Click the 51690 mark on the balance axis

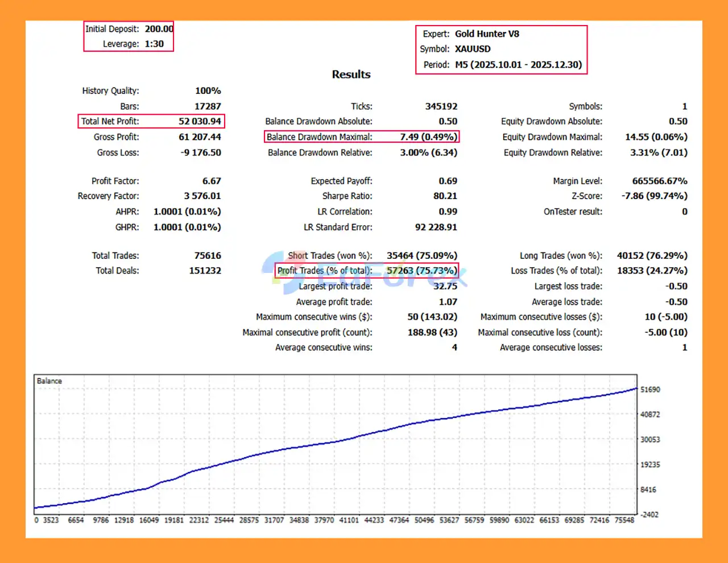650,390
